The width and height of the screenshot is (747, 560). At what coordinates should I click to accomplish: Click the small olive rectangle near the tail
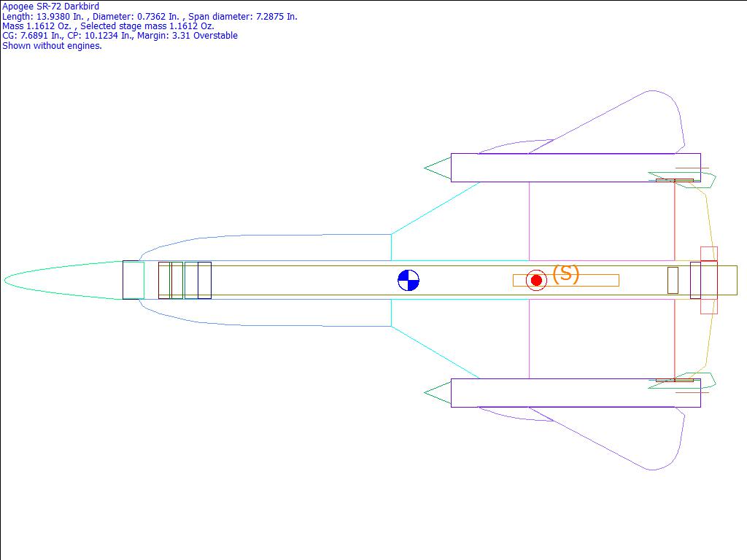(x=673, y=280)
